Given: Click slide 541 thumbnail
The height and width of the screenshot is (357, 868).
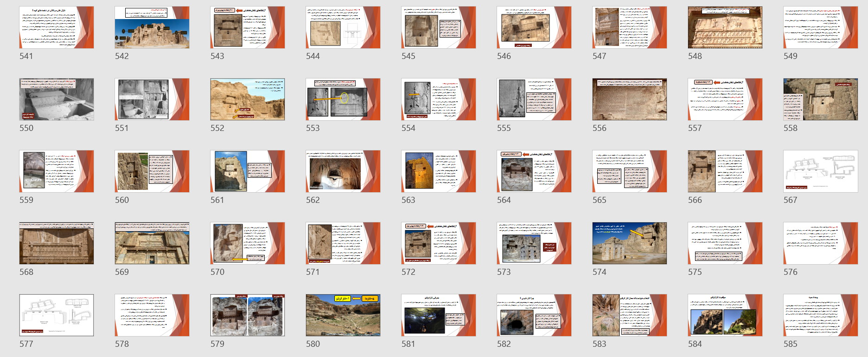Looking at the screenshot, I should tap(57, 27).
